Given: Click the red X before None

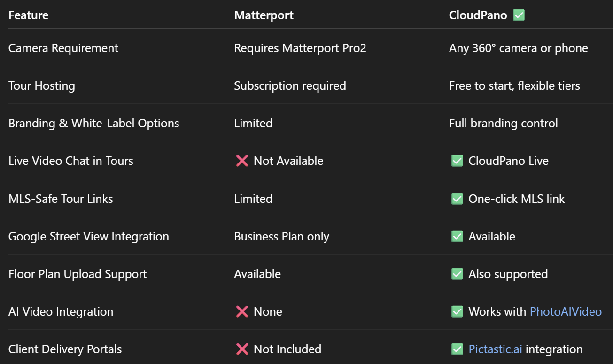Looking at the screenshot, I should coord(242,311).
